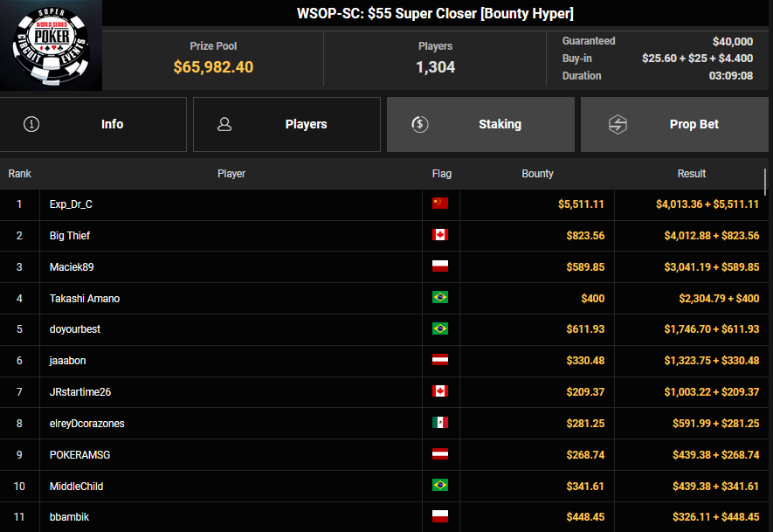773x532 pixels.
Task: Click the China flag for Exp_Dr_C
Action: pos(440,204)
